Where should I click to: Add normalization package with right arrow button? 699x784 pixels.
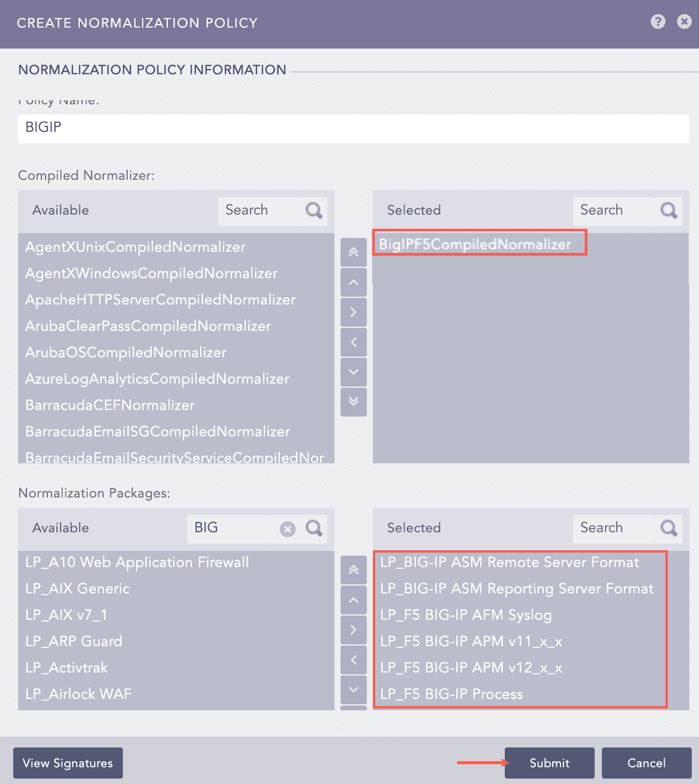354,629
